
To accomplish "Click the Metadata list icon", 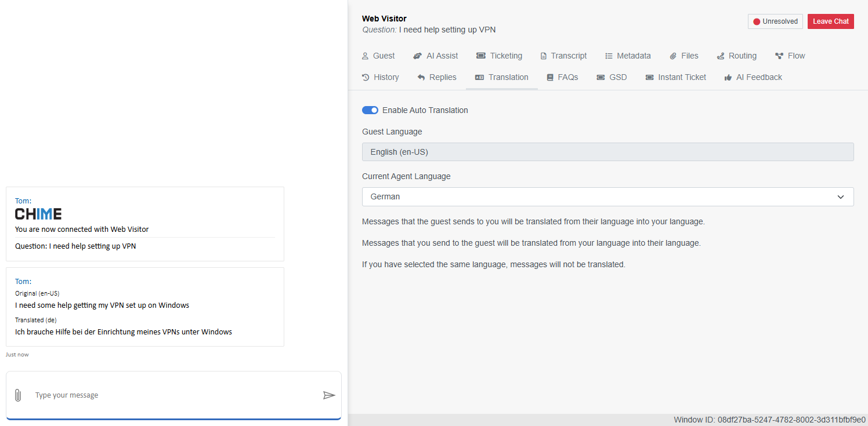I will pyautogui.click(x=609, y=56).
